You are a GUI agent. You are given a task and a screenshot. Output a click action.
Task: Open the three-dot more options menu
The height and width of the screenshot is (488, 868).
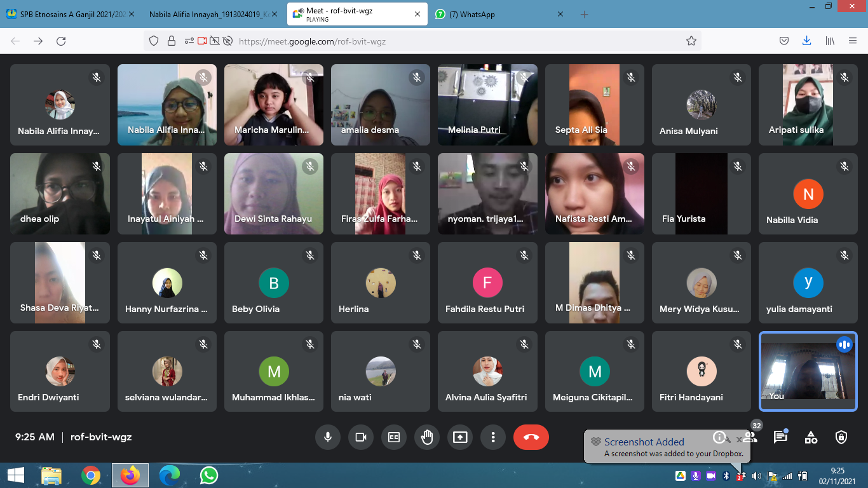click(492, 437)
